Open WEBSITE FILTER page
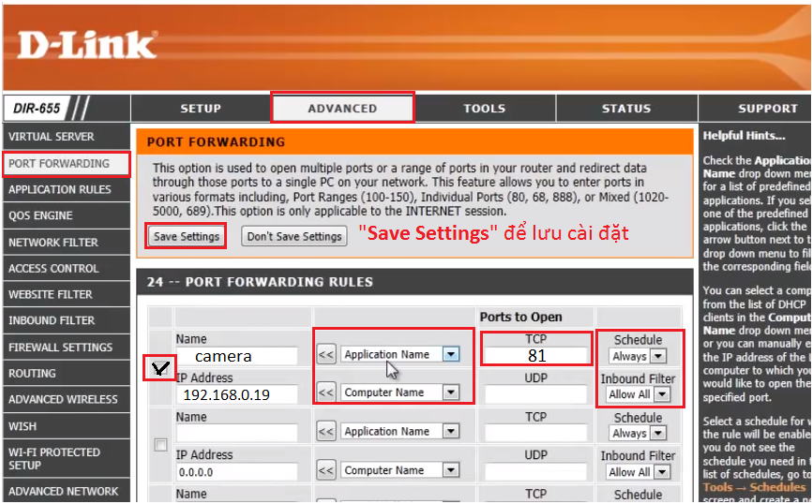The width and height of the screenshot is (812, 504). pos(67,294)
